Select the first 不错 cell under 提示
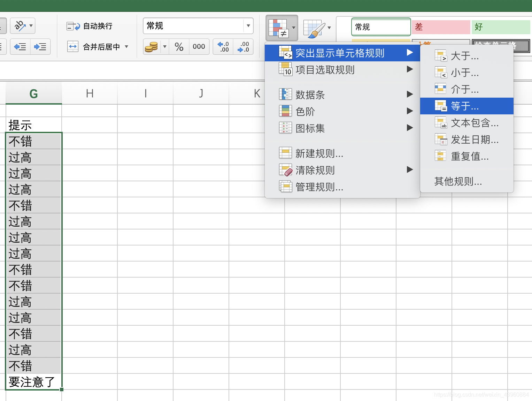The width and height of the screenshot is (532, 401). [34, 141]
